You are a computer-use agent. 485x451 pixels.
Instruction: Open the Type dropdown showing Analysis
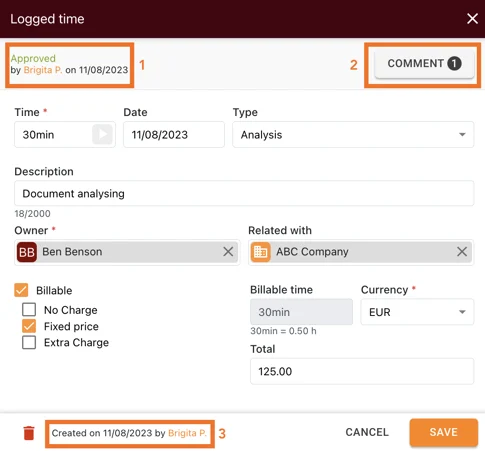[x=353, y=135]
